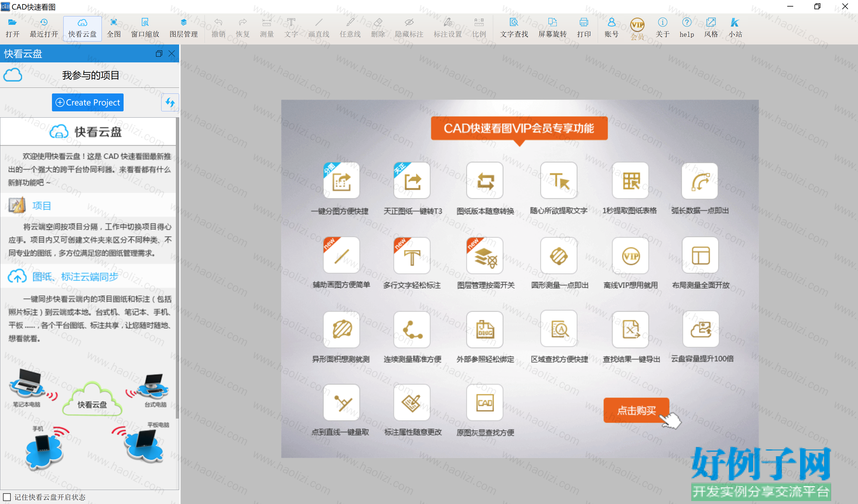Click the 原图灰显查找方便 feature icon
The image size is (858, 504).
point(485,402)
